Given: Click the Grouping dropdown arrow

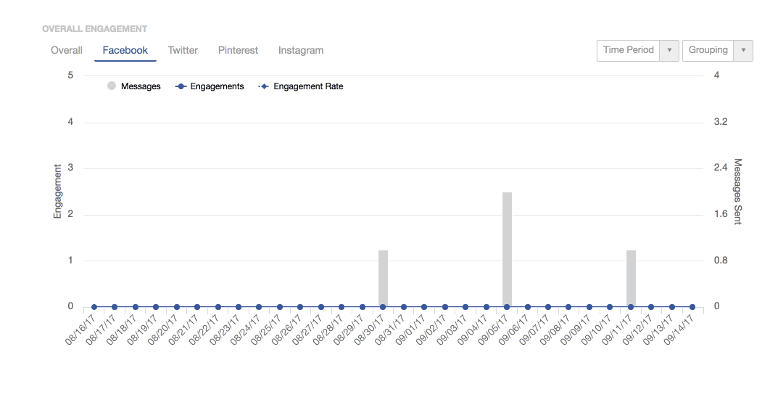Looking at the screenshot, I should [743, 51].
